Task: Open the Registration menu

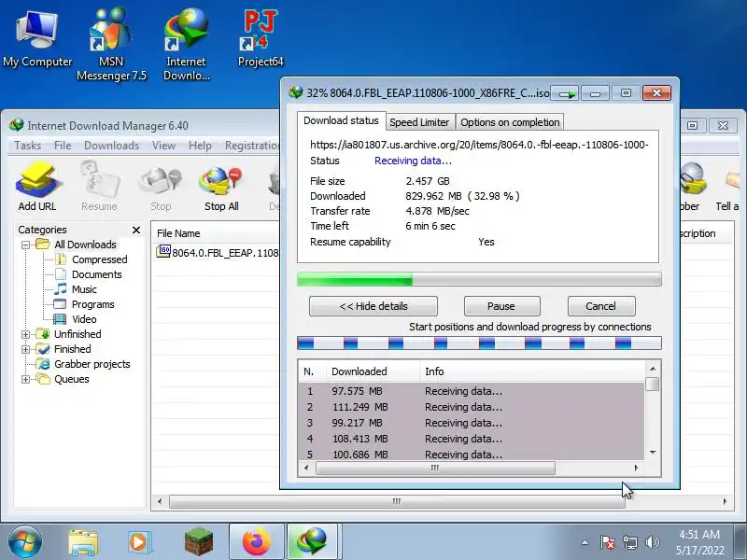Action: 252,146
